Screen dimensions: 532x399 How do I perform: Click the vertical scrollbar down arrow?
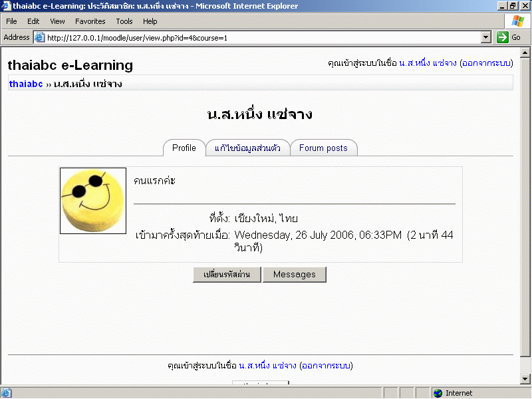click(x=524, y=380)
